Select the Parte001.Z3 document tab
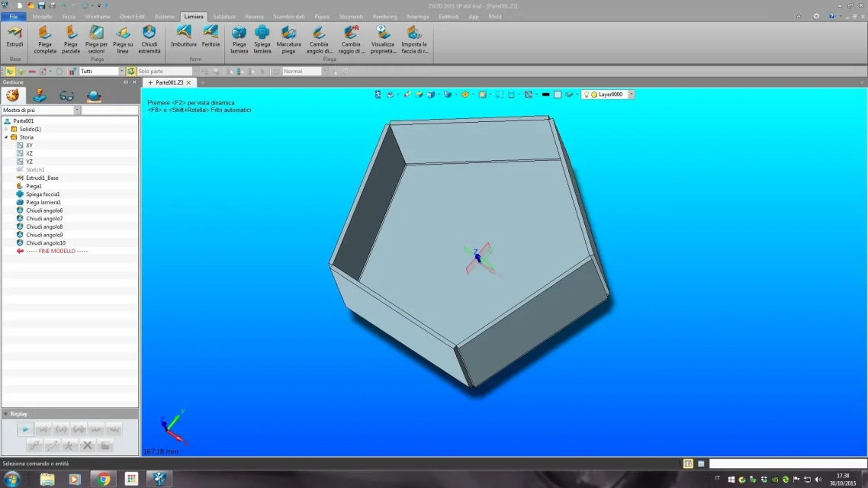Screen dimensions: 868x488 coord(169,82)
